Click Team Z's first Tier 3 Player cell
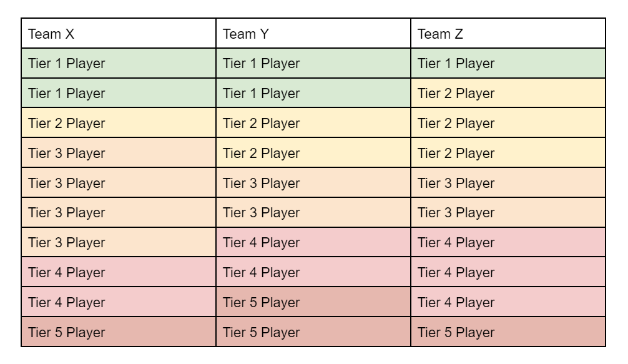This screenshot has width=628, height=364. pos(508,182)
